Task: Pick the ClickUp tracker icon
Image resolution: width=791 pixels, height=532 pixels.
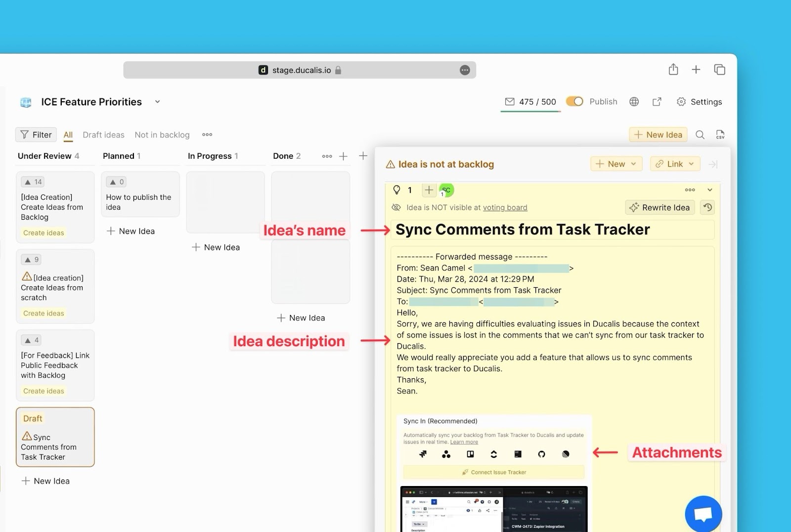Action: click(493, 454)
